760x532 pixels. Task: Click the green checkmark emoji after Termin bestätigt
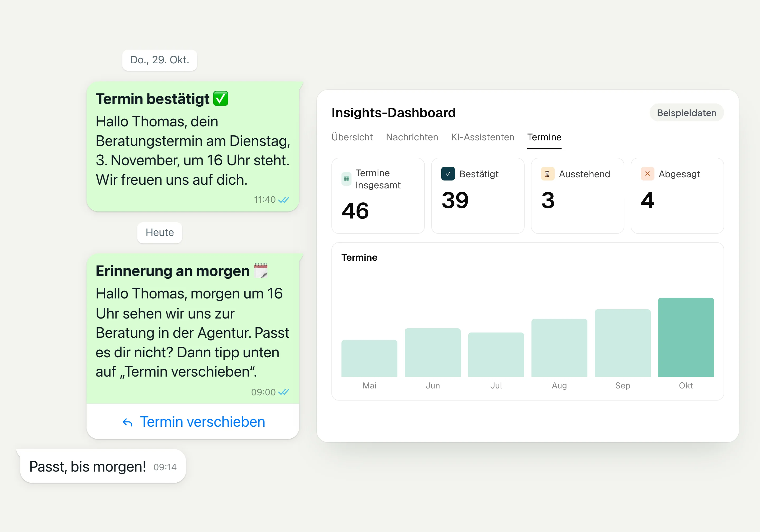click(220, 99)
